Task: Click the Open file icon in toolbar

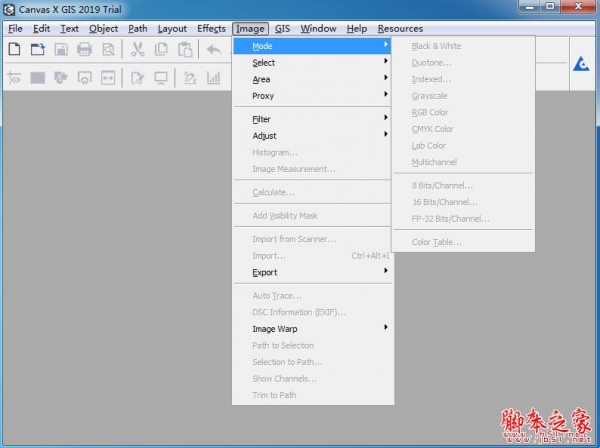Action: tap(38, 49)
